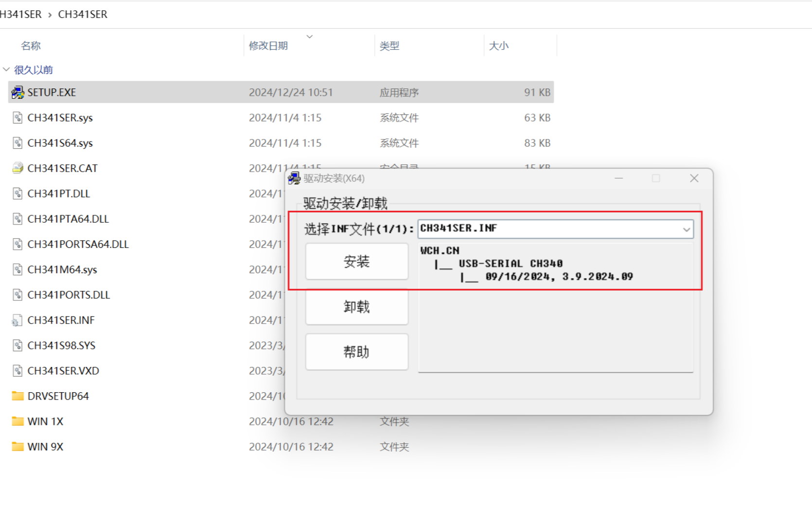Open the DRVSETUP64 folder icon
Image resolution: width=812 pixels, height=524 pixels.
(18, 396)
